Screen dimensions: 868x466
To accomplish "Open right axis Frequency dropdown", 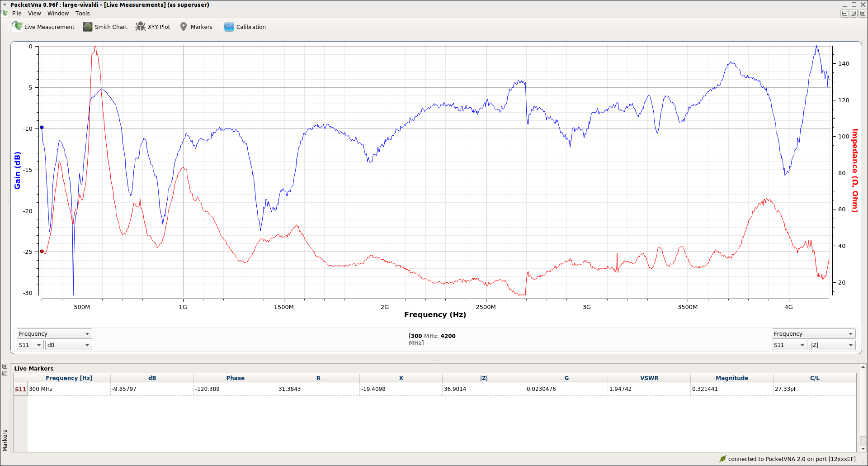I will [x=813, y=333].
